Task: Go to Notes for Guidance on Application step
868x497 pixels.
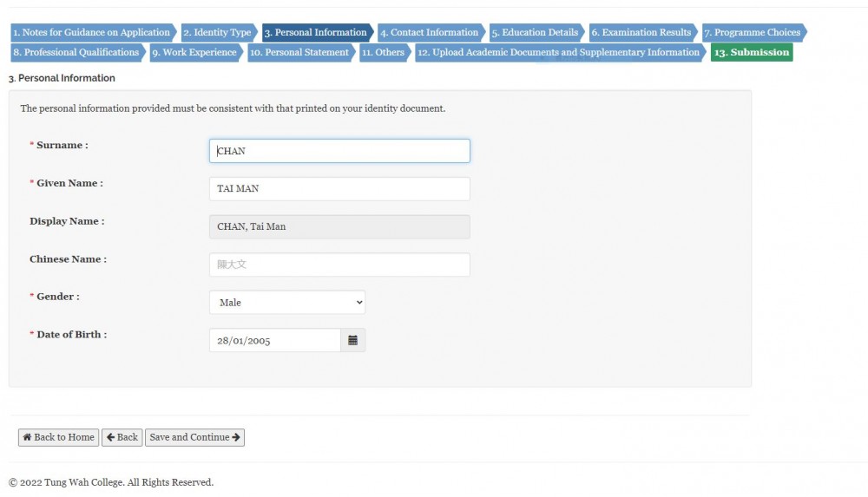Action: 92,33
